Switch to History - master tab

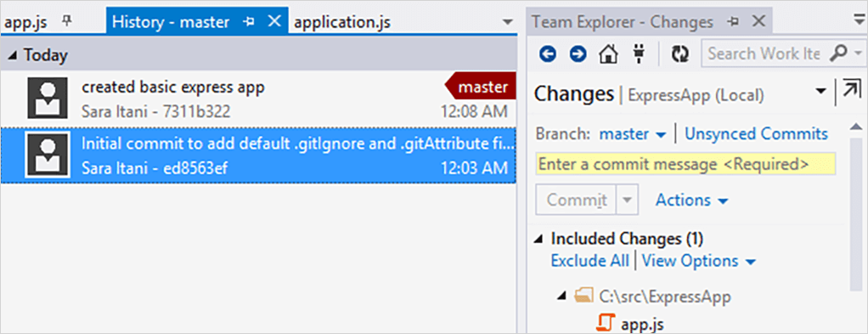(x=171, y=22)
